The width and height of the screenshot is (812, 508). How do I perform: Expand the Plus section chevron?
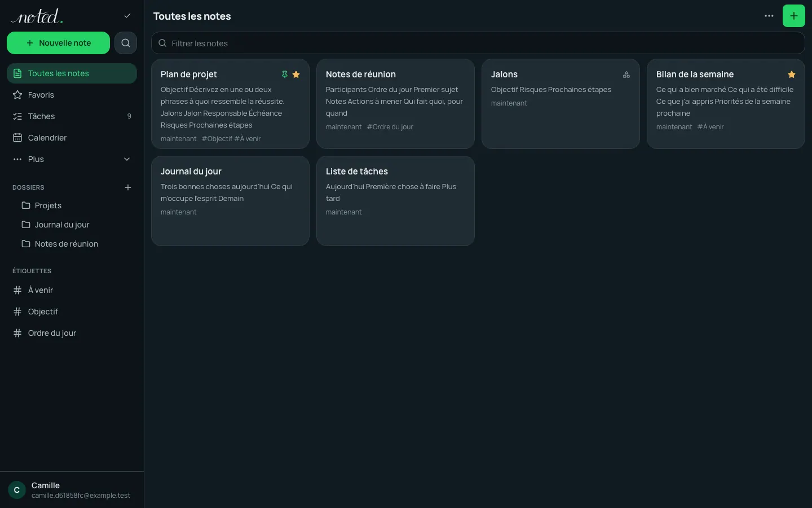(127, 159)
